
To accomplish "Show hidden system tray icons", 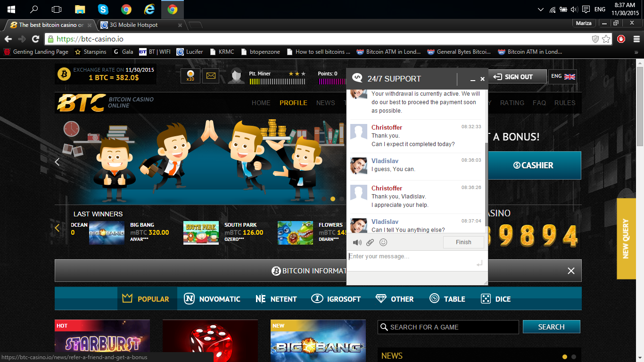I will click(x=541, y=9).
